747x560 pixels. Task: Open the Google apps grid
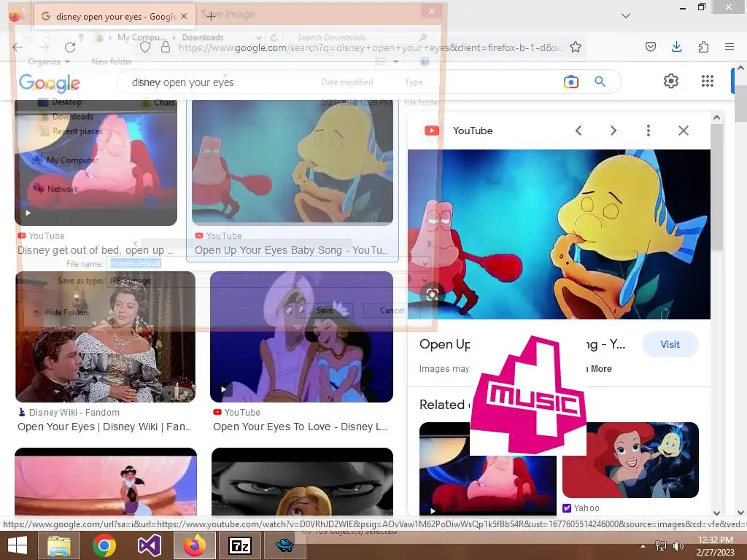click(x=708, y=81)
